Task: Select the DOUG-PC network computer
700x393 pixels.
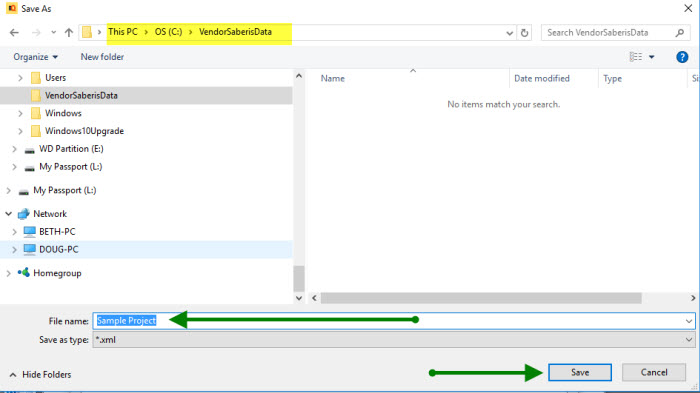Action: [x=58, y=249]
